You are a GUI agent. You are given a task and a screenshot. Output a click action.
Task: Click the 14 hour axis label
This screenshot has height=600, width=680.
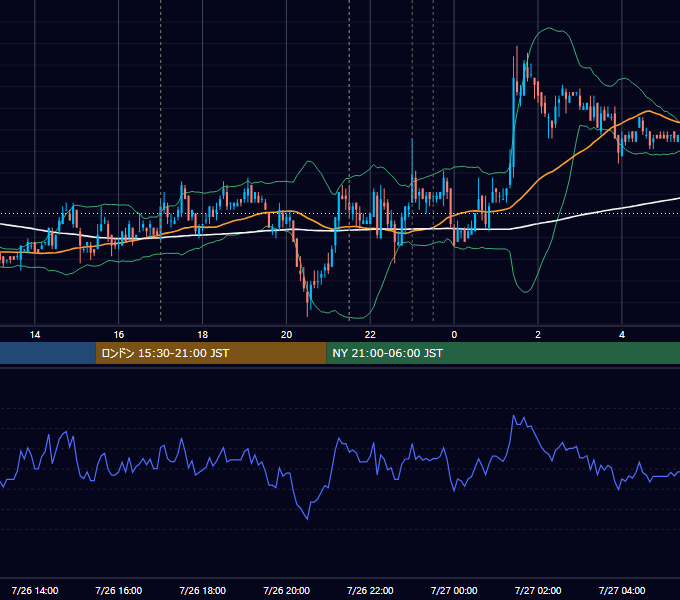pyautogui.click(x=35, y=335)
